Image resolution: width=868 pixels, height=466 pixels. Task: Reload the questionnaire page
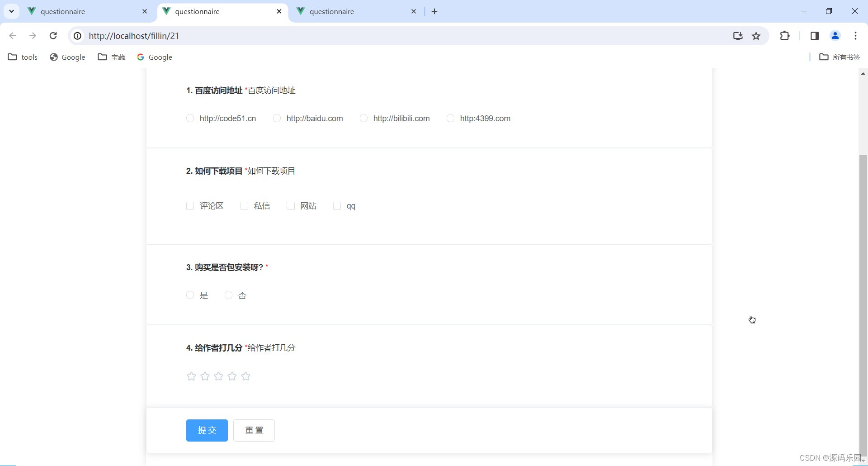pyautogui.click(x=53, y=36)
